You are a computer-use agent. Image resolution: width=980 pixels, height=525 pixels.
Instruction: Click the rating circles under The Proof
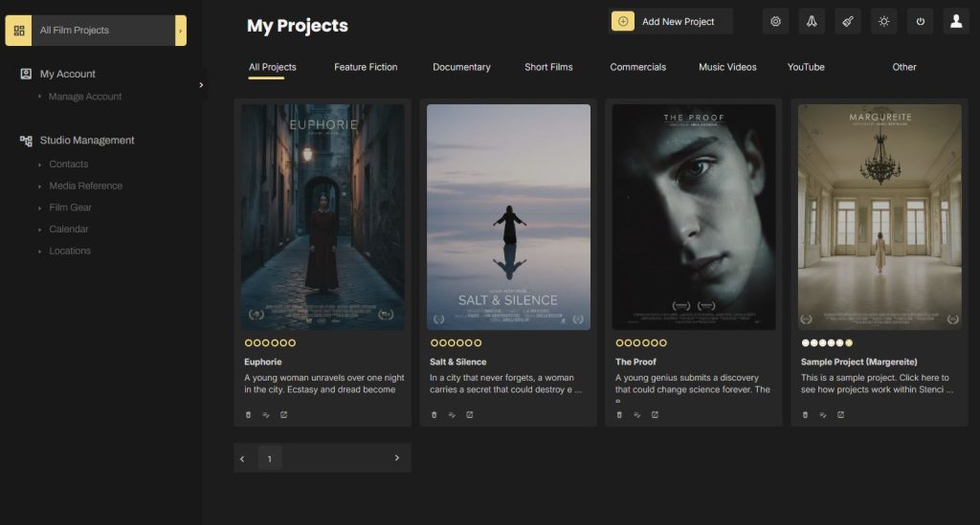tap(641, 342)
